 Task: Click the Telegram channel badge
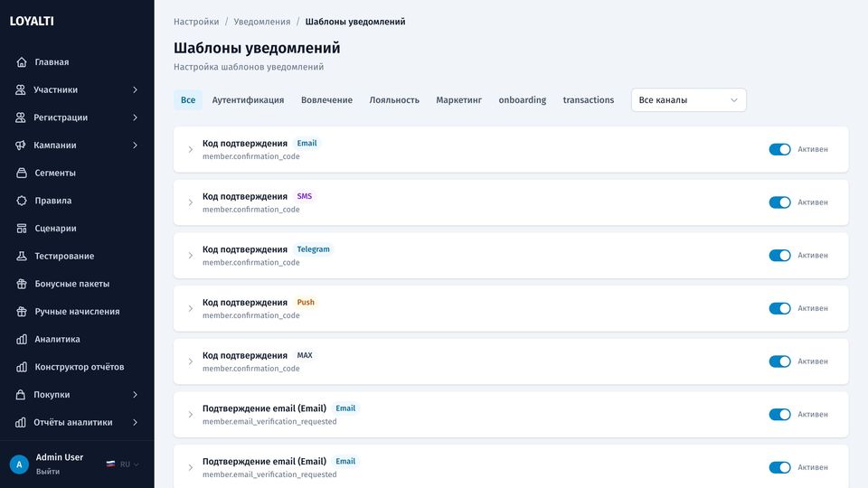click(x=314, y=249)
